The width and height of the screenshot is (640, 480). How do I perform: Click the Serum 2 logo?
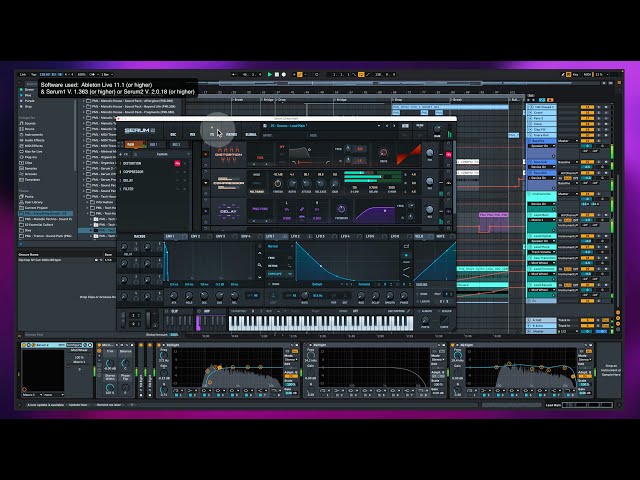click(x=140, y=131)
